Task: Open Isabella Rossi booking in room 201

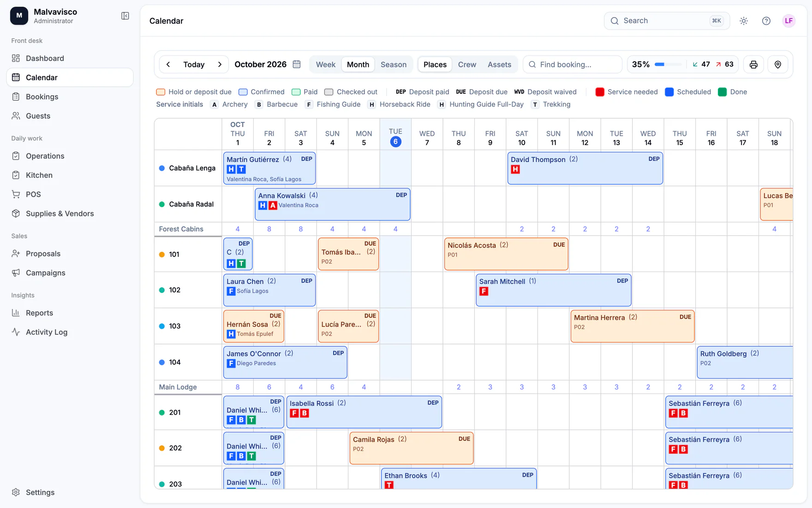Action: pyautogui.click(x=364, y=412)
